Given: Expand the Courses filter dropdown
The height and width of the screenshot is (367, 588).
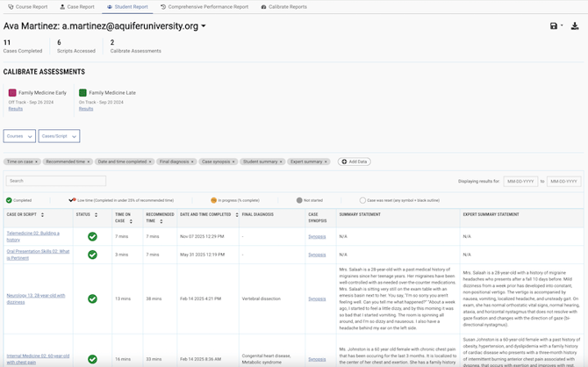Looking at the screenshot, I should click(19, 136).
